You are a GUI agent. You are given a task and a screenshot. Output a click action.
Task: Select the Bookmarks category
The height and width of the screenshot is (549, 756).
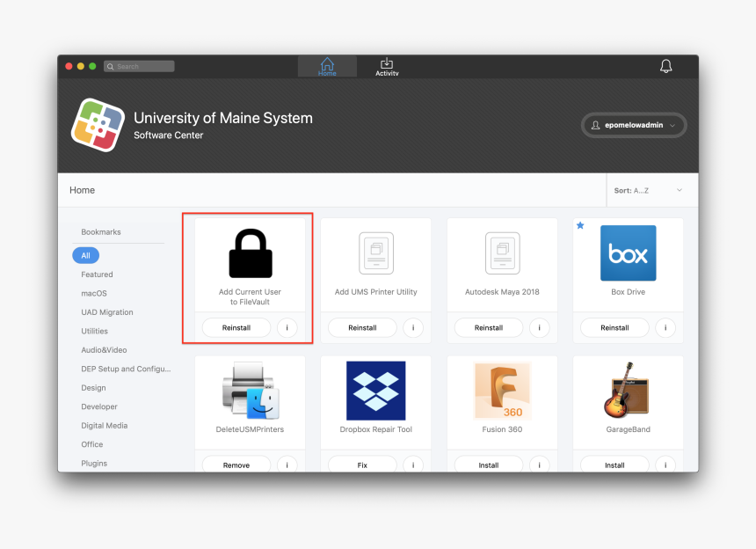(101, 232)
